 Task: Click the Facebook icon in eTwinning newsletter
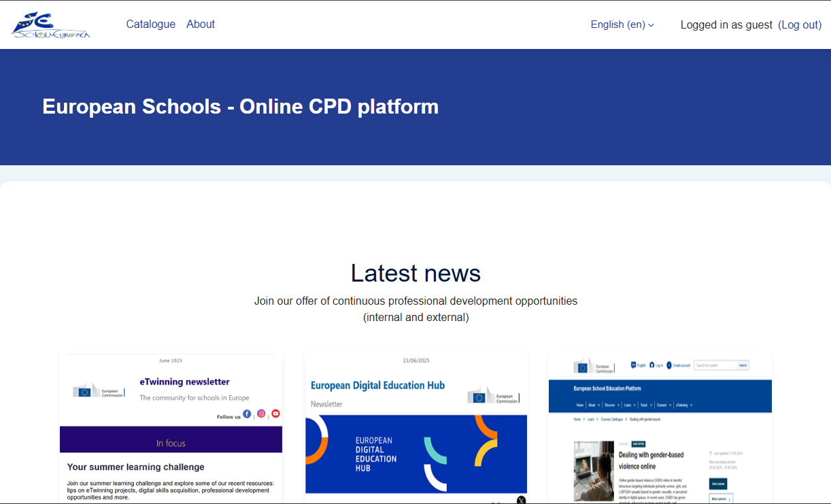coord(247,414)
